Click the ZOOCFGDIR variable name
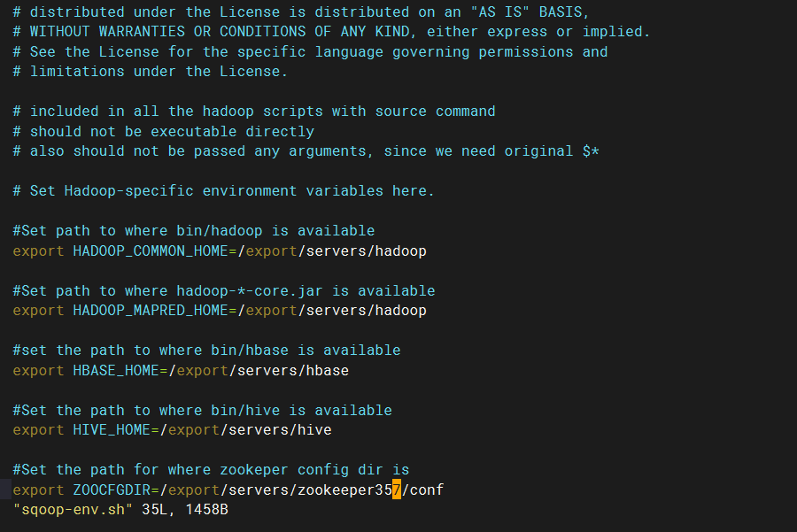Viewport: 797px width, 532px height. click(x=112, y=490)
